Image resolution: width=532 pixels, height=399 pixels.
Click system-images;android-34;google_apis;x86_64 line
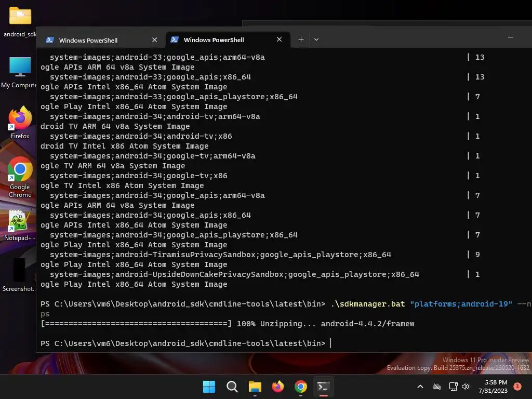(150, 215)
